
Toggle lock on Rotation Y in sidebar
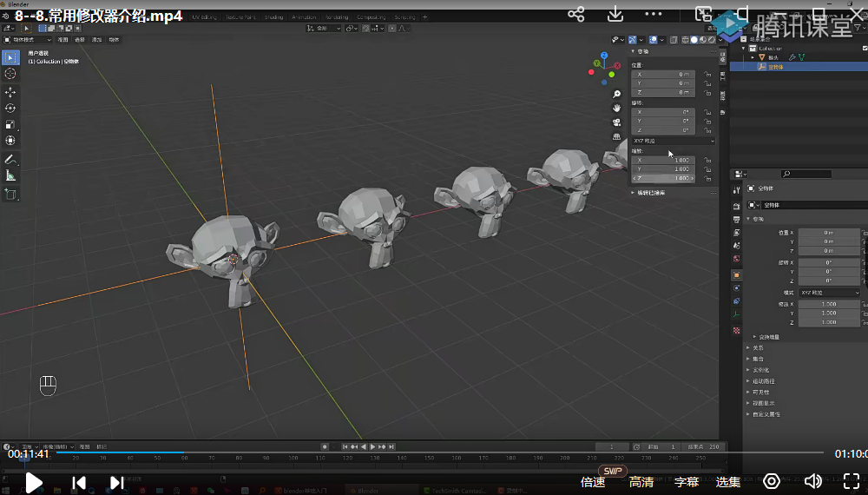point(707,122)
